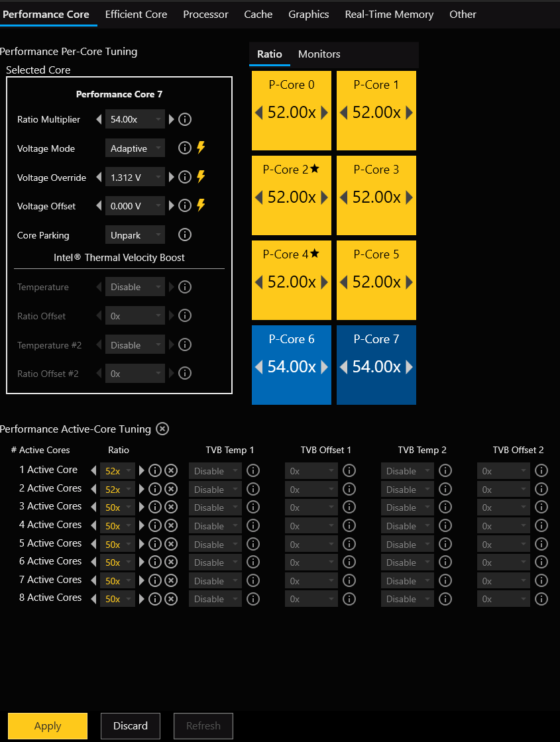Open the 8 Active Cores ratio dropdown
Viewport: 560px width, 742px height.
[x=117, y=599]
